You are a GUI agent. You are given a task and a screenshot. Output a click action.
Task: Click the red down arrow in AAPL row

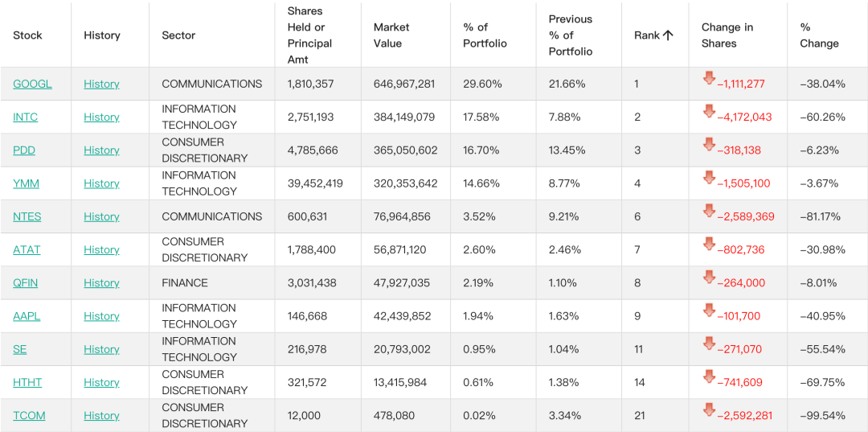709,311
